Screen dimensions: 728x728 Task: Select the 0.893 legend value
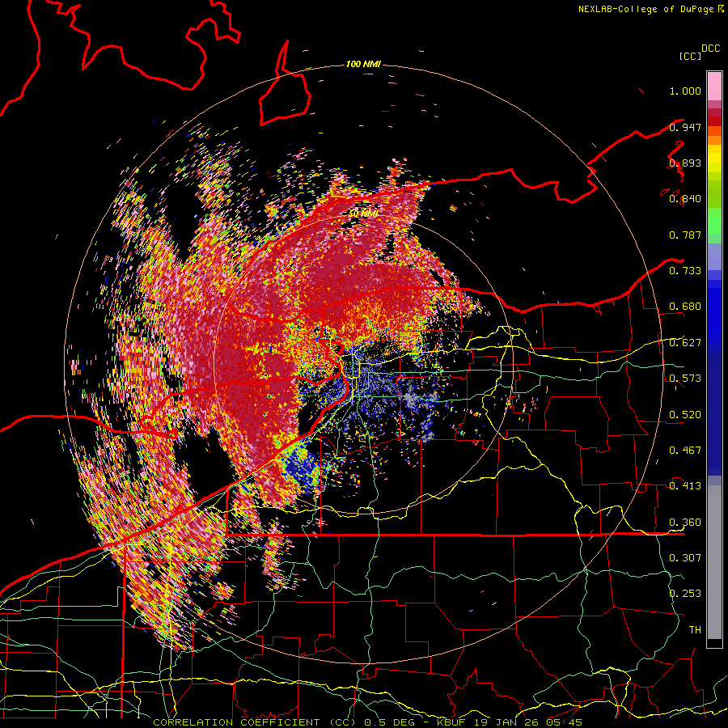685,163
